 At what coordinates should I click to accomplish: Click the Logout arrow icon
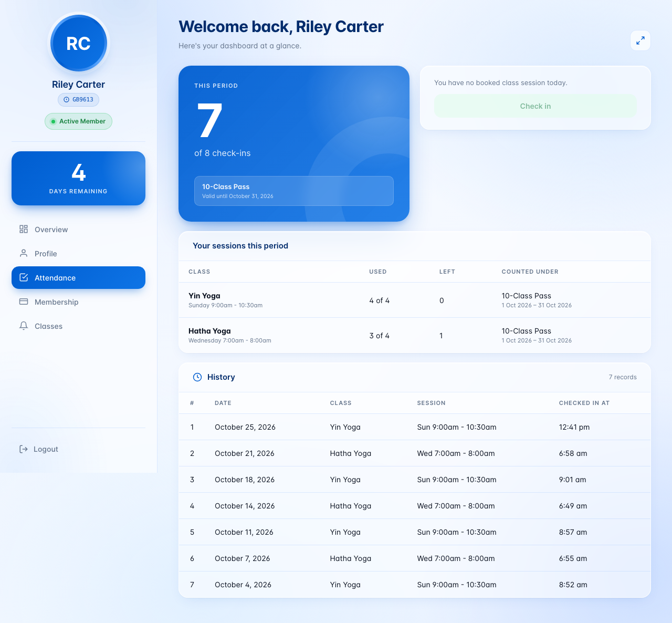pos(24,449)
